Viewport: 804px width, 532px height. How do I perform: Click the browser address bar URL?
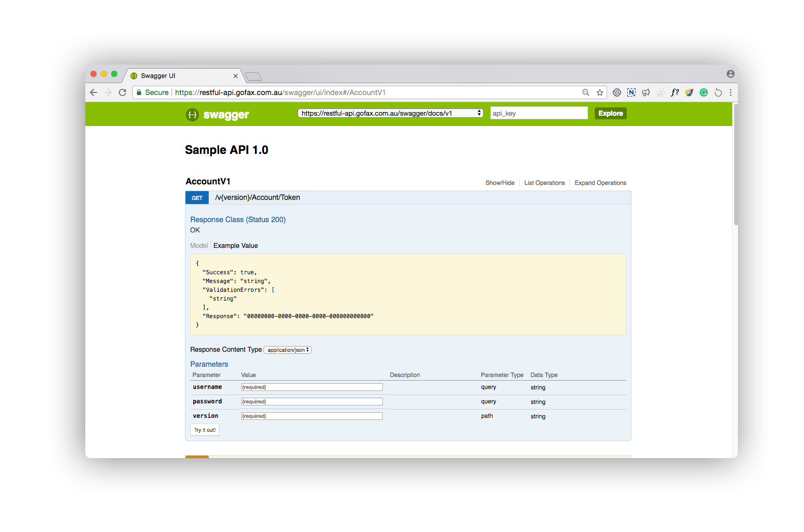[280, 92]
